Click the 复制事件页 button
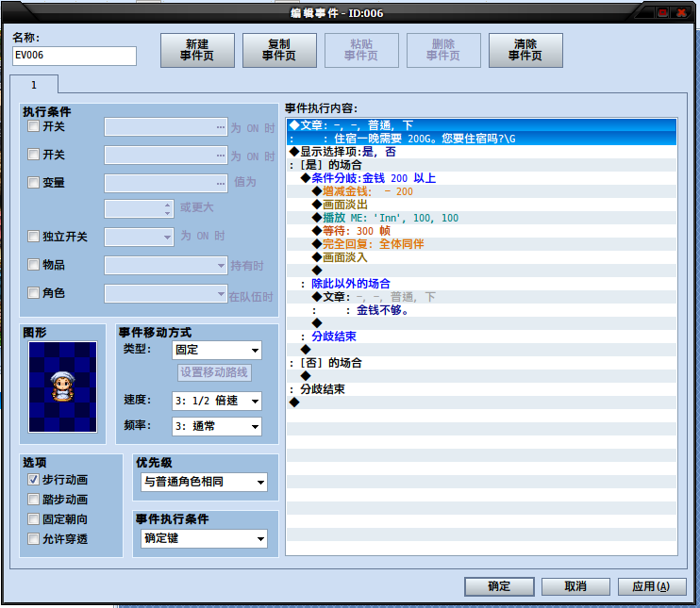Image resolution: width=700 pixels, height=608 pixels. [x=279, y=50]
